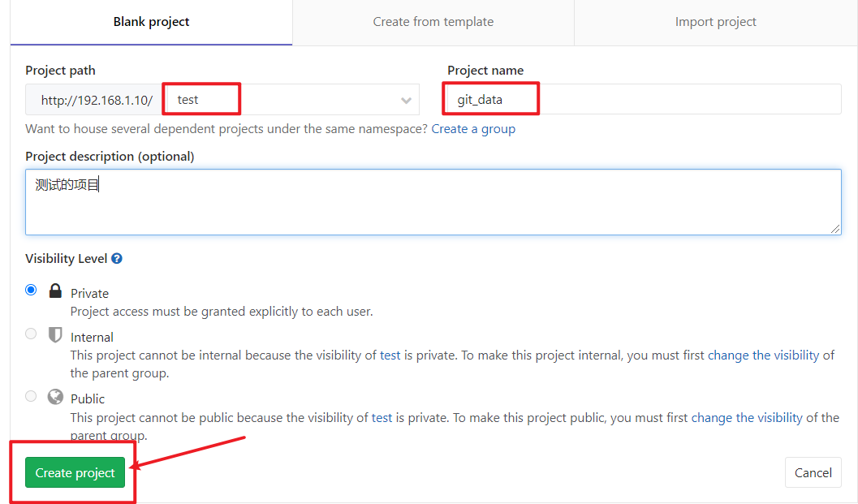
Task: Click the Internal option label
Action: coord(92,337)
